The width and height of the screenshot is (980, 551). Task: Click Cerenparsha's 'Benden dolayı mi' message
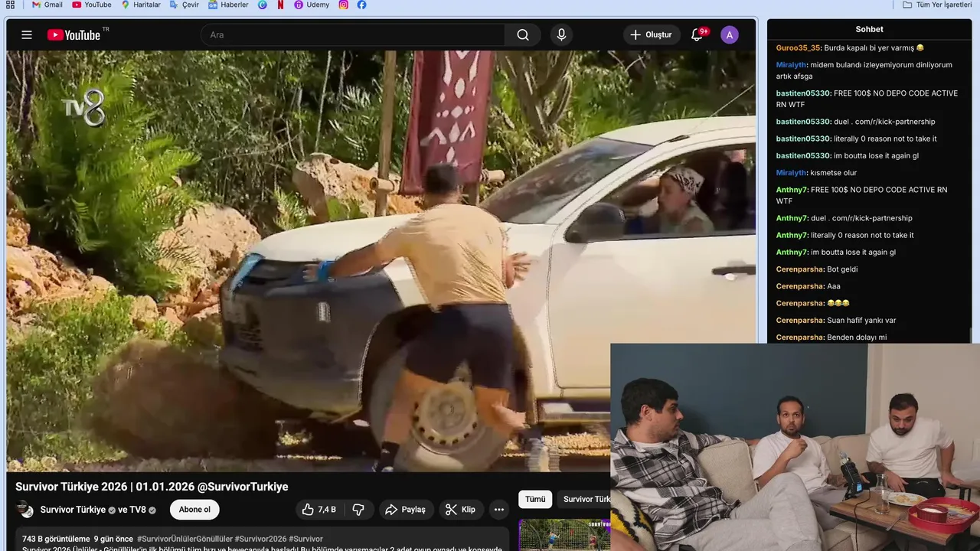click(x=857, y=337)
